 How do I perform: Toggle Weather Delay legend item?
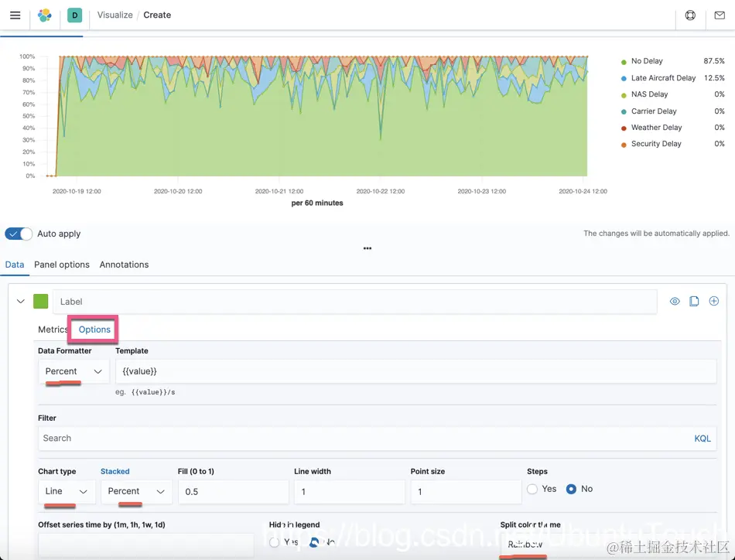pyautogui.click(x=656, y=128)
